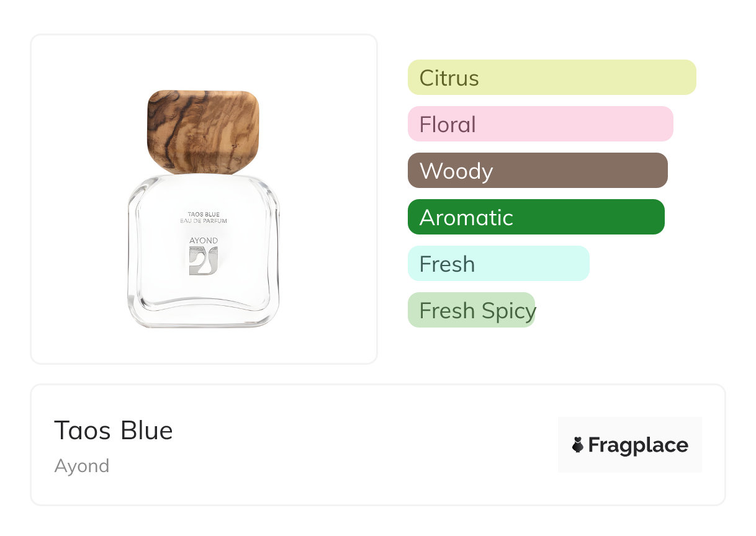Image resolution: width=756 pixels, height=536 pixels.
Task: Click the Taos Blue fragrance title
Action: coord(114,431)
